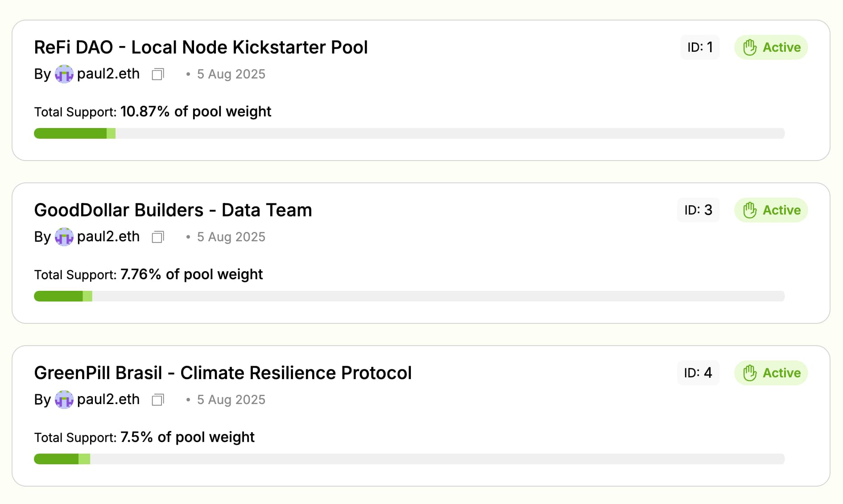Click hand icon in GreenPill Brasil Active badge
Viewport: 843px width, 504px height.
pyautogui.click(x=750, y=373)
